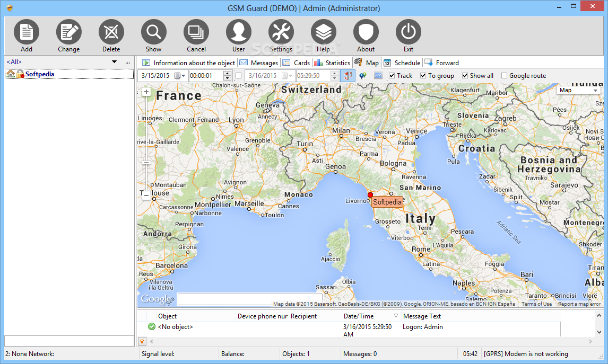Click Terms of Use map link
This screenshot has width=608, height=364.
point(536,304)
